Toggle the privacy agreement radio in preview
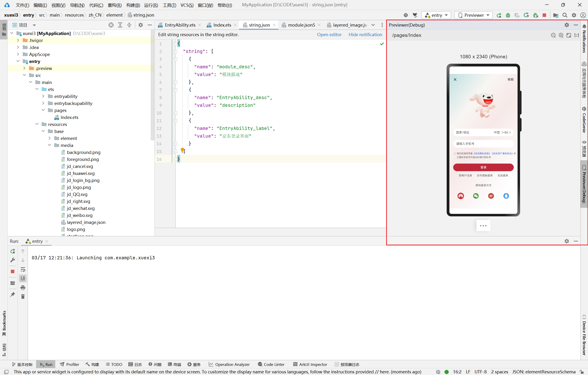The image size is (588, 375). [455, 153]
